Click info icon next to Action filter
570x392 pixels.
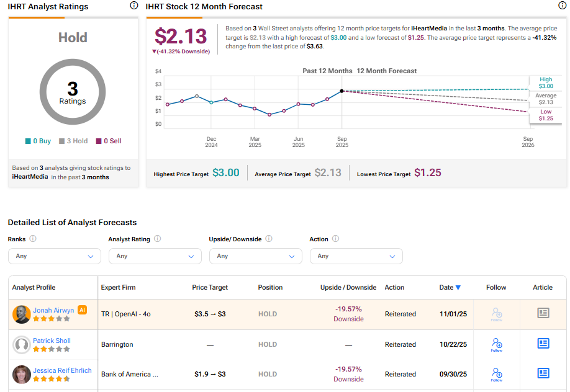coord(336,239)
